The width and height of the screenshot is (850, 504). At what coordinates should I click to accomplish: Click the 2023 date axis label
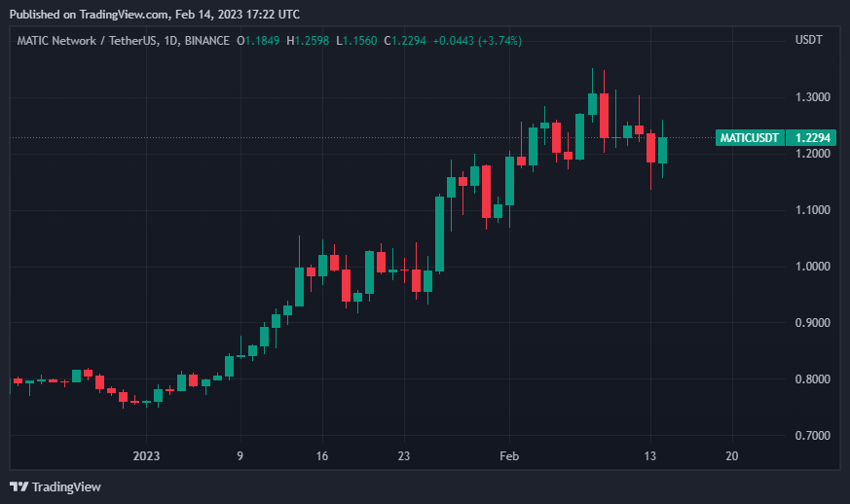tap(146, 455)
